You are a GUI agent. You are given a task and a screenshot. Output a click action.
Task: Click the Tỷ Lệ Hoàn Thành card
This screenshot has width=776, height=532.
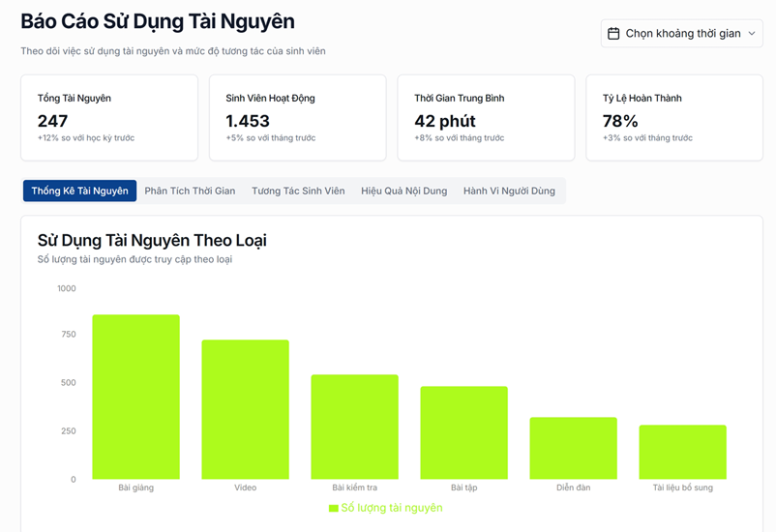point(674,118)
